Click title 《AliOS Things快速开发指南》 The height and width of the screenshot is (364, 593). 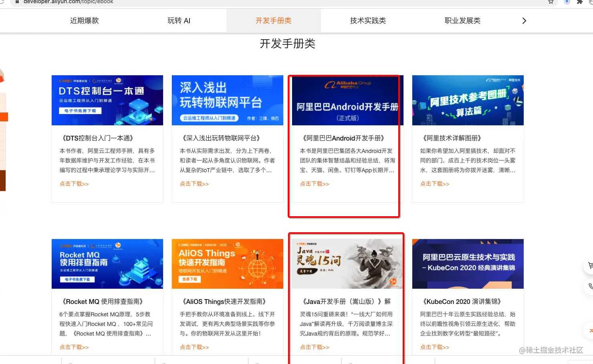click(224, 302)
